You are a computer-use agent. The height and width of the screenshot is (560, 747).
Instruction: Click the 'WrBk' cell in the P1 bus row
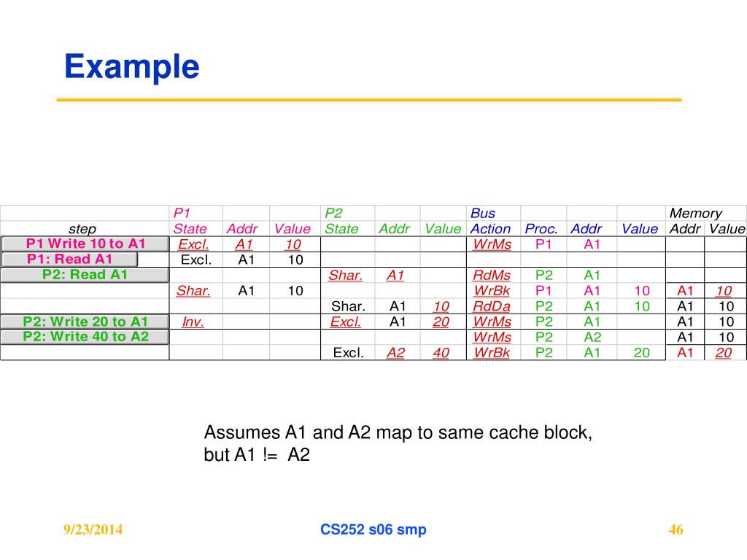point(492,290)
